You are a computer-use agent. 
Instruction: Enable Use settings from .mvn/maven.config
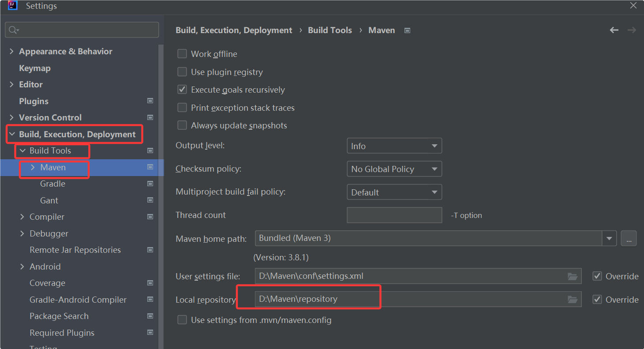tap(182, 320)
